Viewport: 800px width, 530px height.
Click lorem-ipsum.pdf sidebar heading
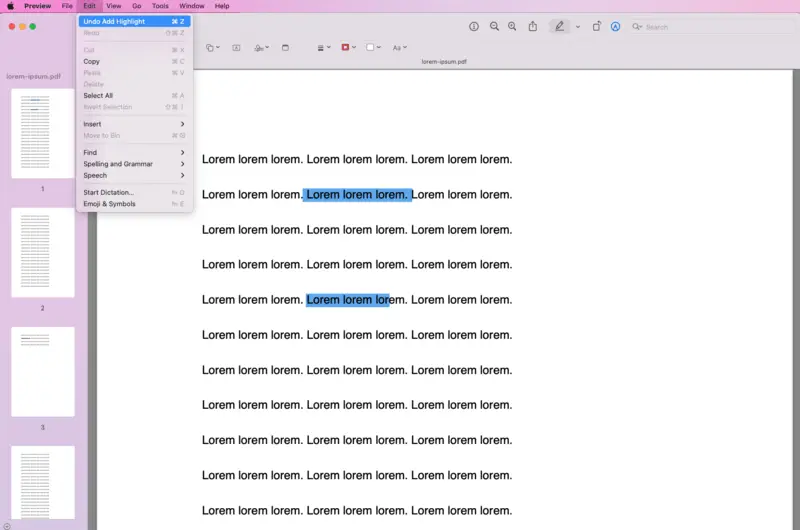tap(34, 77)
